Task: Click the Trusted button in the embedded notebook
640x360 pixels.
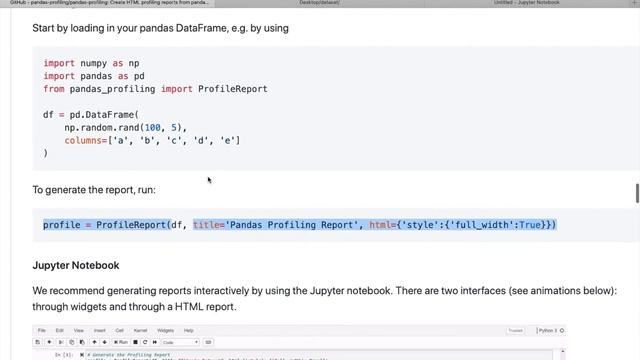Action: [x=516, y=330]
